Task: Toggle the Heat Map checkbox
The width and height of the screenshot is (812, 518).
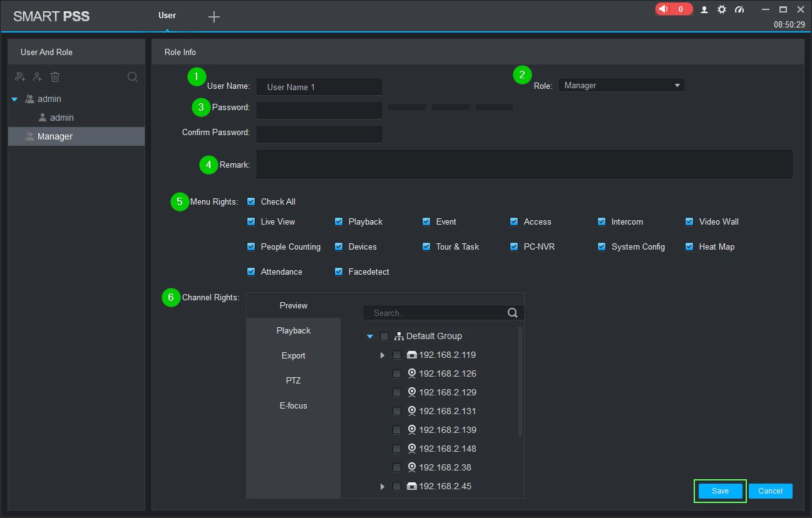Action: pyautogui.click(x=689, y=246)
